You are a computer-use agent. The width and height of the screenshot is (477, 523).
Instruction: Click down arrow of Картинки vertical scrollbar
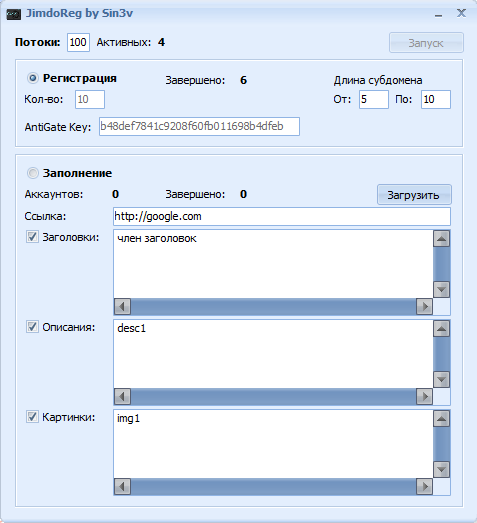pos(442,470)
